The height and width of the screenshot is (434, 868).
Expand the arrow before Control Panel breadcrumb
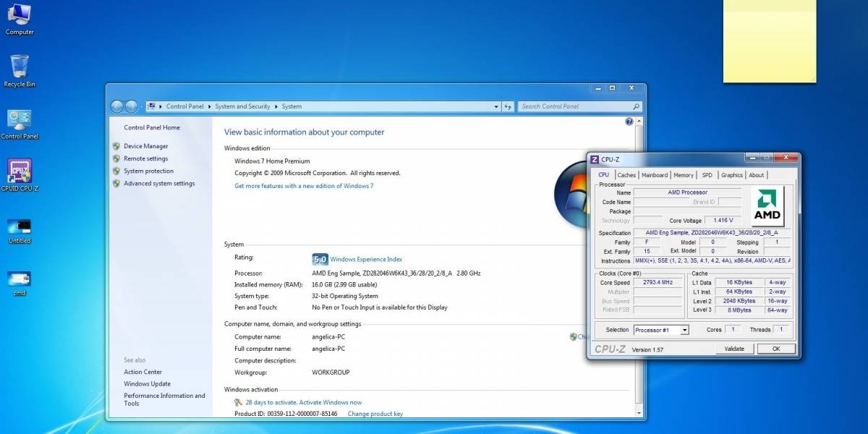[x=161, y=106]
